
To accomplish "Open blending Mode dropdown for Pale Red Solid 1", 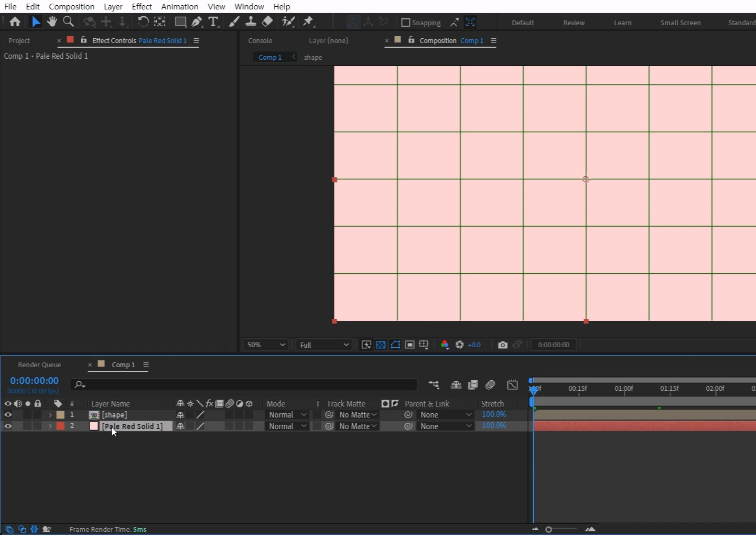I will [287, 426].
